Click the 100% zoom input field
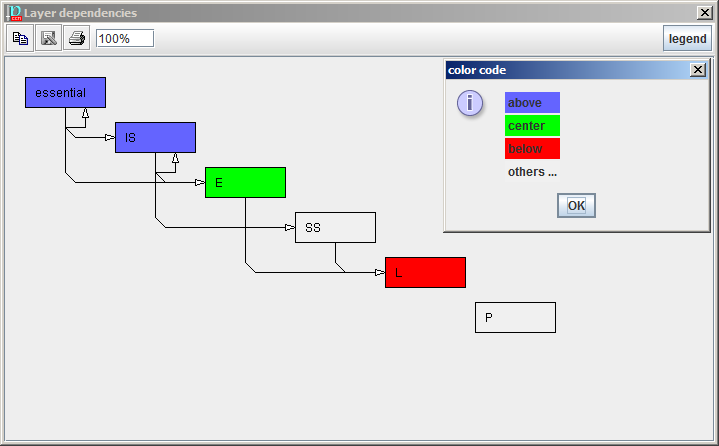719x446 pixels. tap(125, 38)
